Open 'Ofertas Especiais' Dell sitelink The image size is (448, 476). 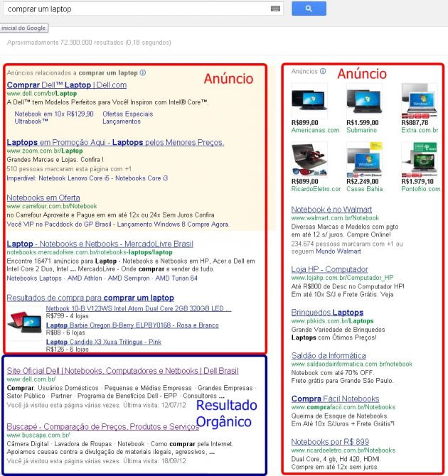(128, 114)
